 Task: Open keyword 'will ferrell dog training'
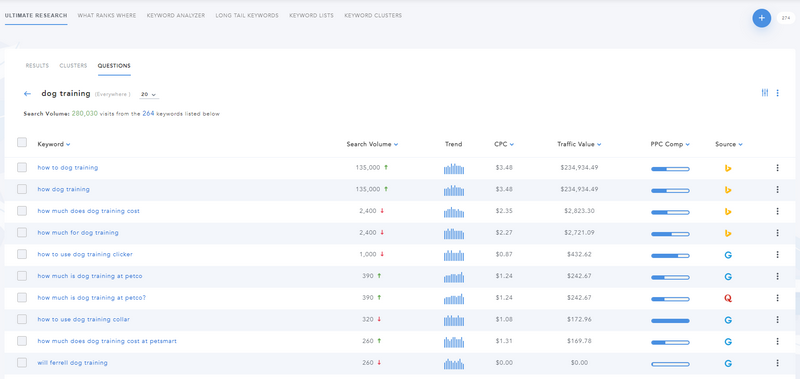pos(72,363)
